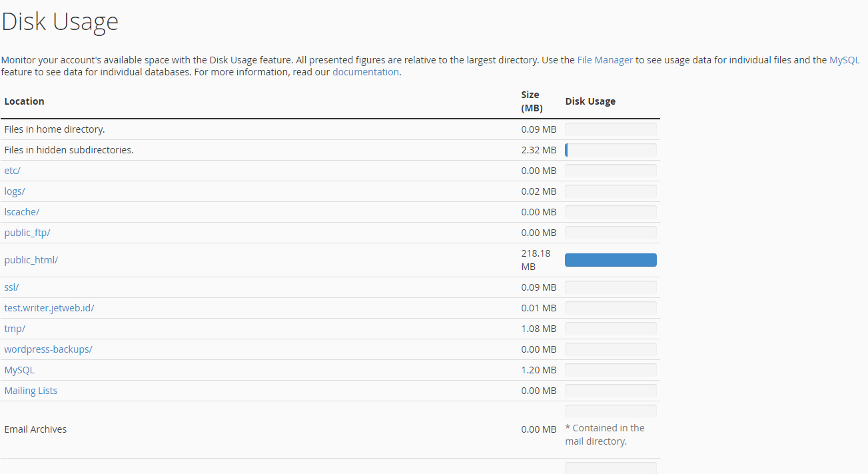Open the etc/ directory

point(11,170)
